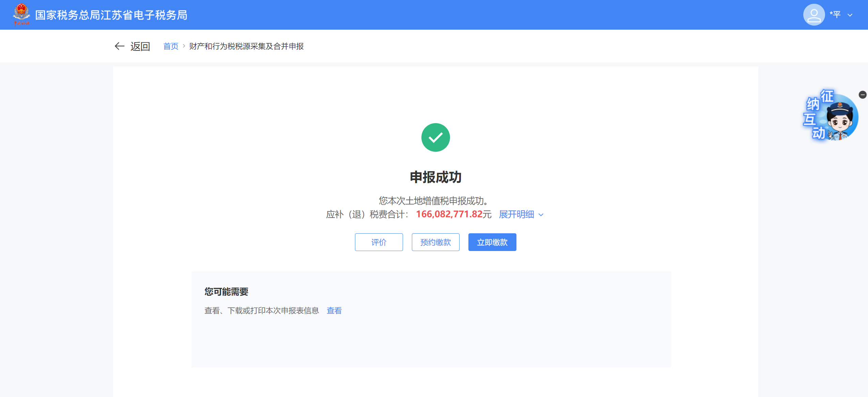Screen dimensions: 868x397
Task: Hide the floating assistant with minus icon
Action: pyautogui.click(x=862, y=95)
